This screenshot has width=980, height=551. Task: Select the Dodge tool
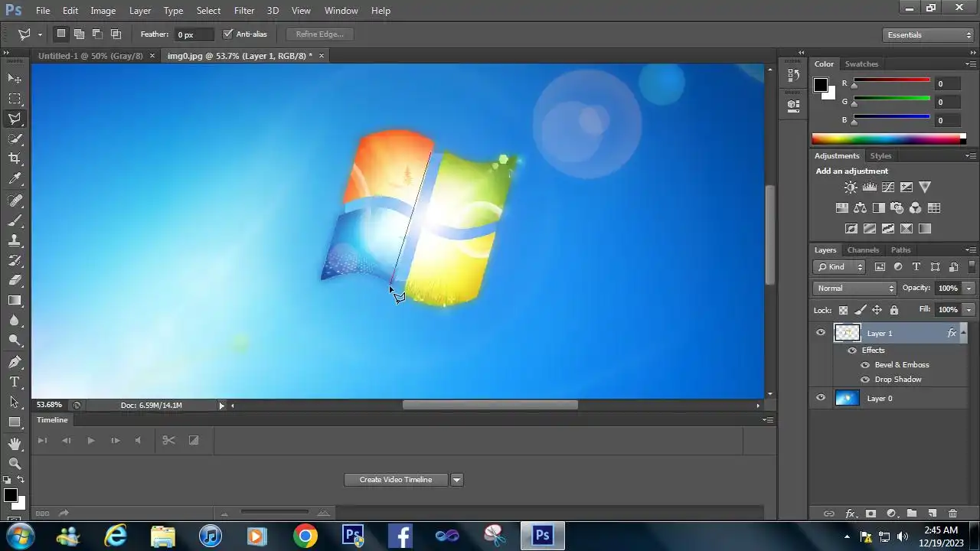(15, 341)
